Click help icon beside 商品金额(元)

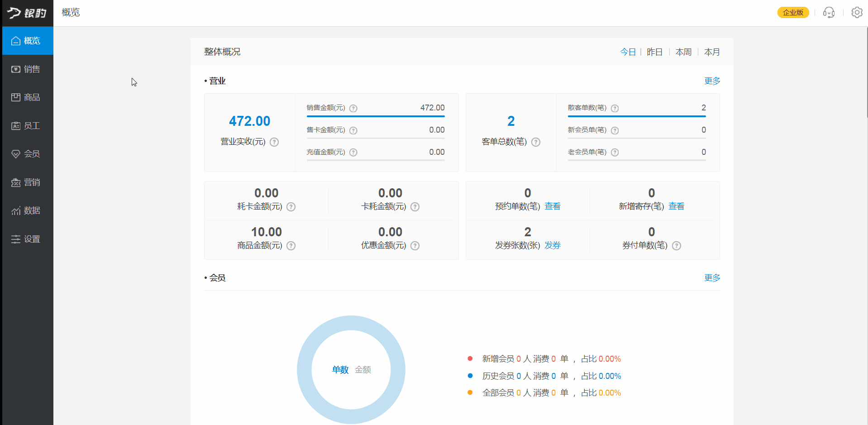point(291,246)
